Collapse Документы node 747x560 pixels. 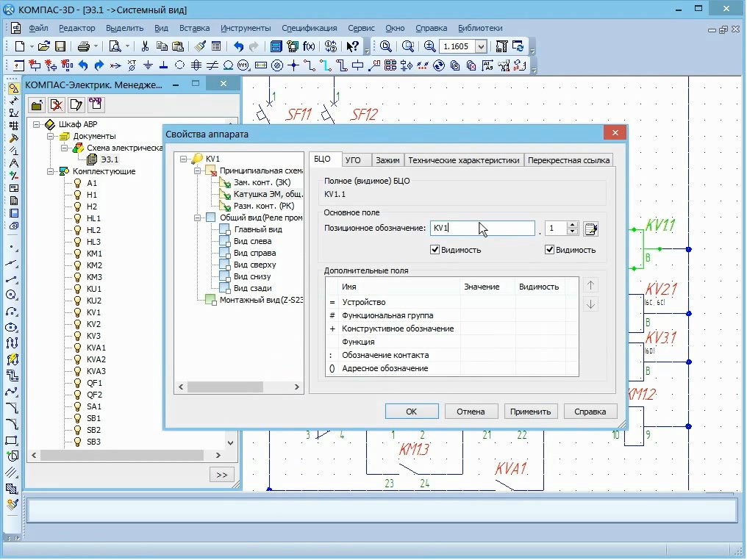(x=51, y=136)
